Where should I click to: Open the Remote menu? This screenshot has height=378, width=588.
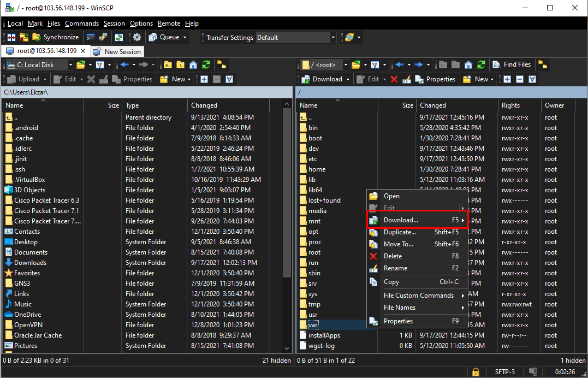pos(169,23)
